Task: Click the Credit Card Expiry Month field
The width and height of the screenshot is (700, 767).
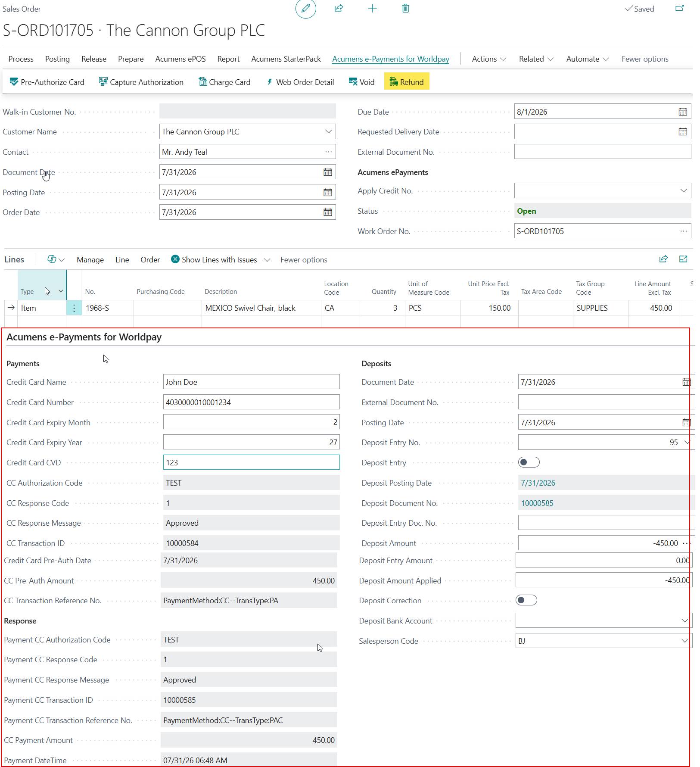Action: tap(251, 422)
